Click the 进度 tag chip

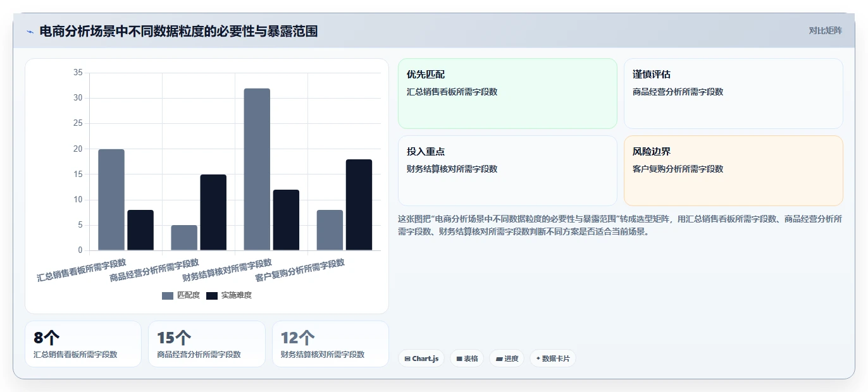point(507,358)
